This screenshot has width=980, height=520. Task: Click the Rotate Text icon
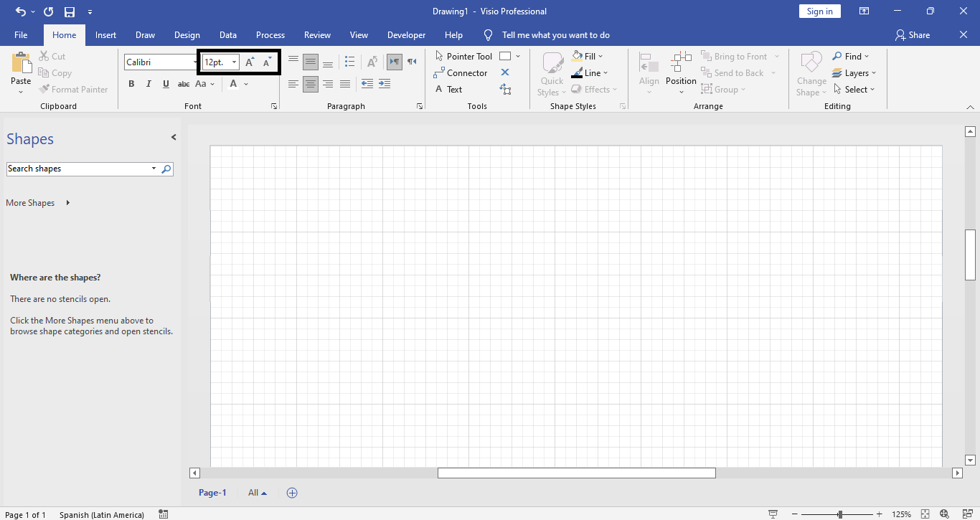(372, 62)
